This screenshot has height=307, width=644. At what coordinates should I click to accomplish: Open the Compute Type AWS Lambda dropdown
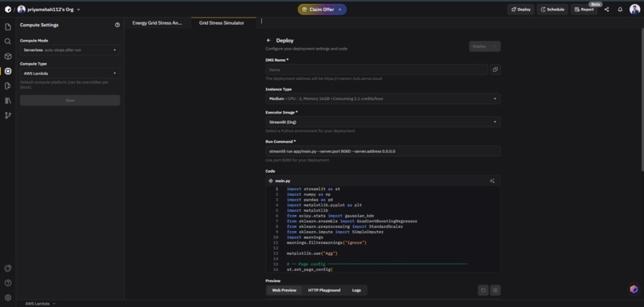coord(70,74)
